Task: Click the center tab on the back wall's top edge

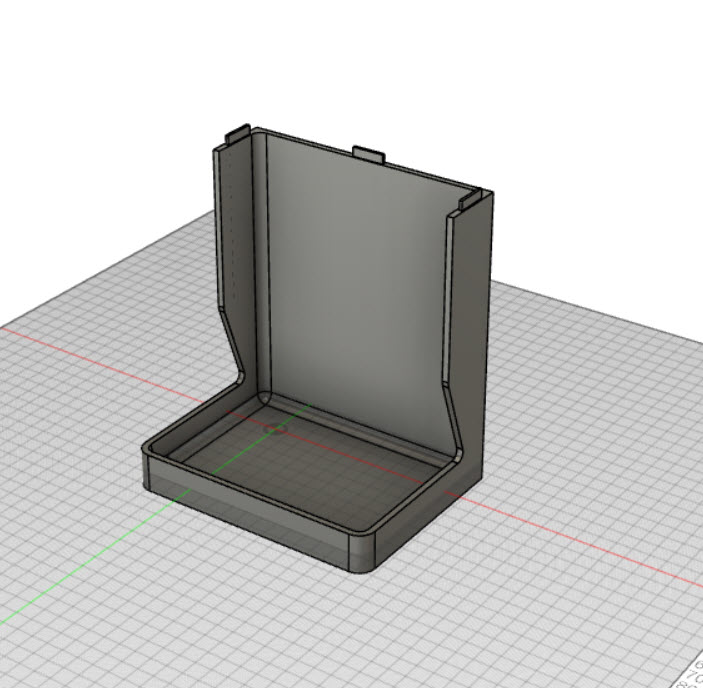Action: point(369,154)
